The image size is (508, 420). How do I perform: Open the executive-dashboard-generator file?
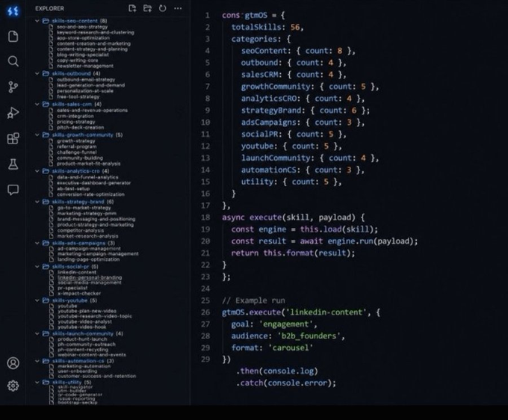pyautogui.click(x=93, y=183)
